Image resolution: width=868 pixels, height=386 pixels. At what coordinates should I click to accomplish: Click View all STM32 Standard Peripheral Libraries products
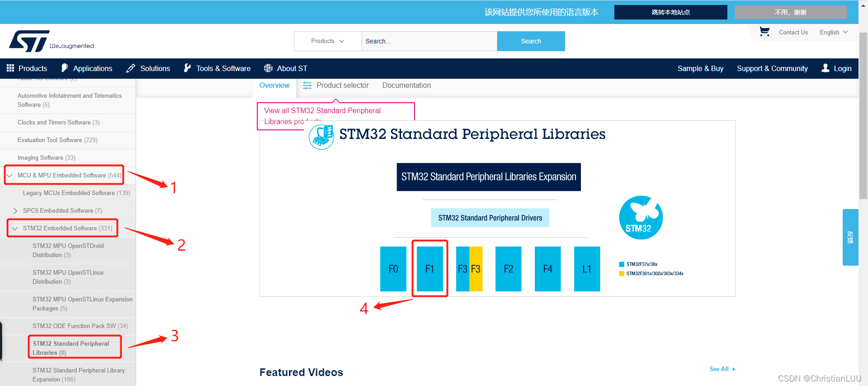pyautogui.click(x=336, y=116)
